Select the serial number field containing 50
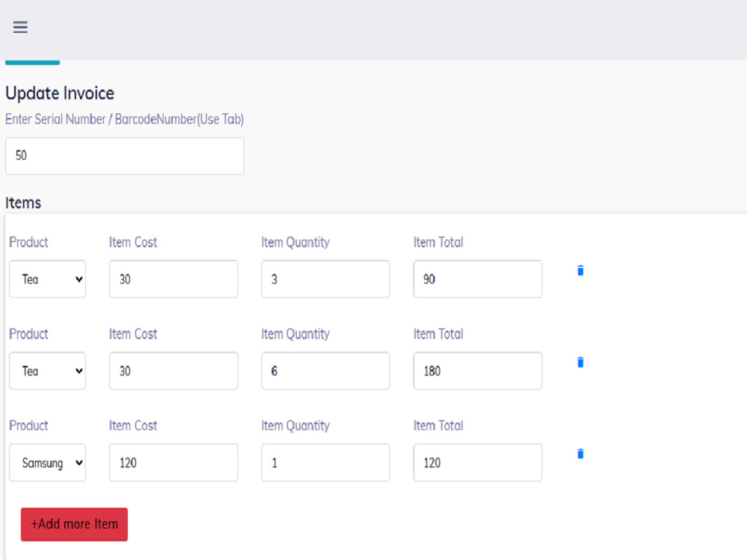The height and width of the screenshot is (560, 747). click(x=124, y=156)
